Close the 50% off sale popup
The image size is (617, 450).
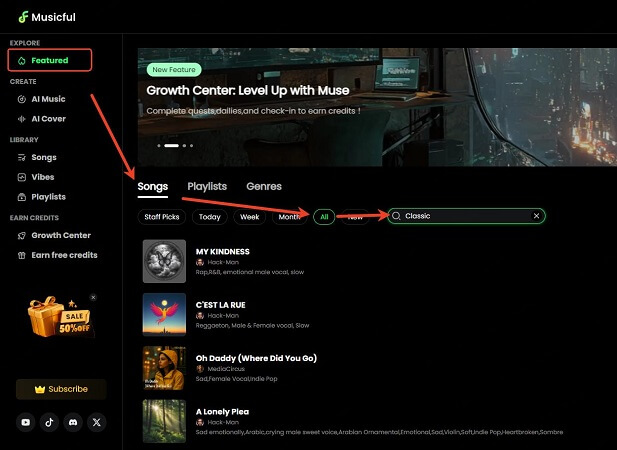tap(94, 297)
